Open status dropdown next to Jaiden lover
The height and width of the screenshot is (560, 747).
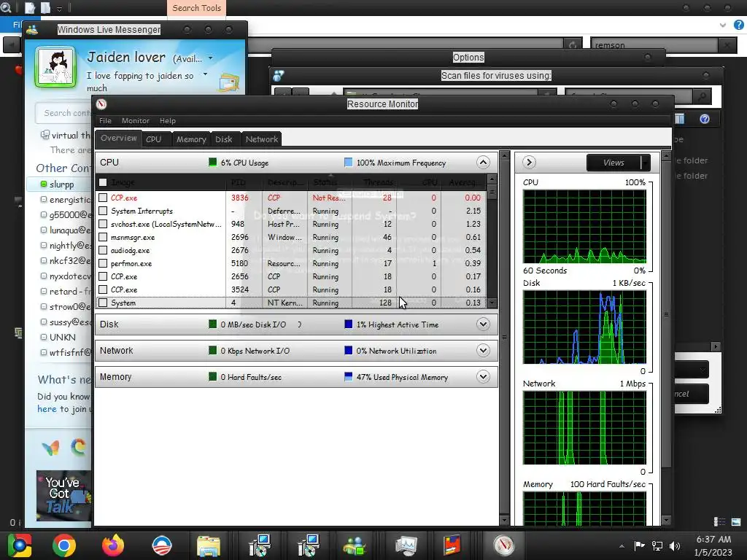211,58
